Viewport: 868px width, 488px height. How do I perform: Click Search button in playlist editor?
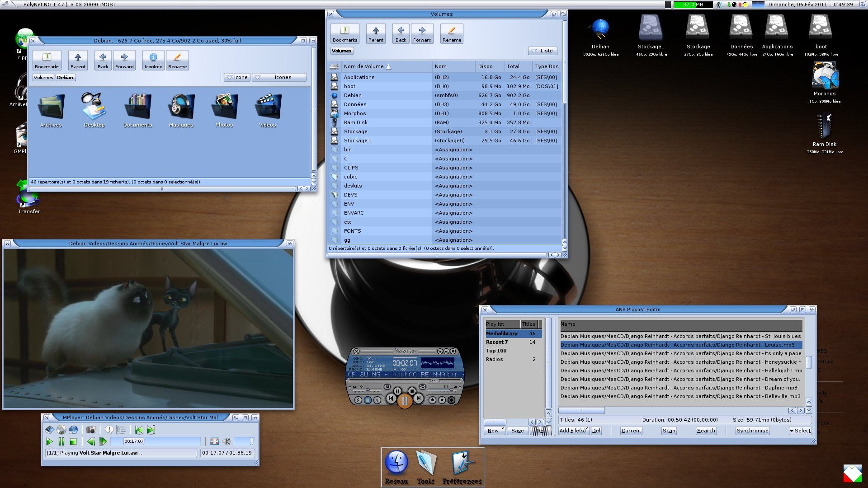[706, 431]
